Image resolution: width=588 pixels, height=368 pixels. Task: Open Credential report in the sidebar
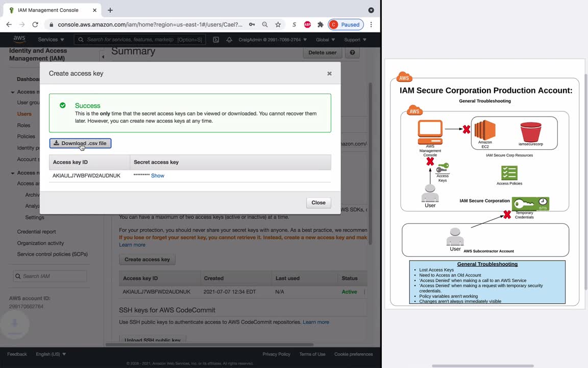click(36, 232)
